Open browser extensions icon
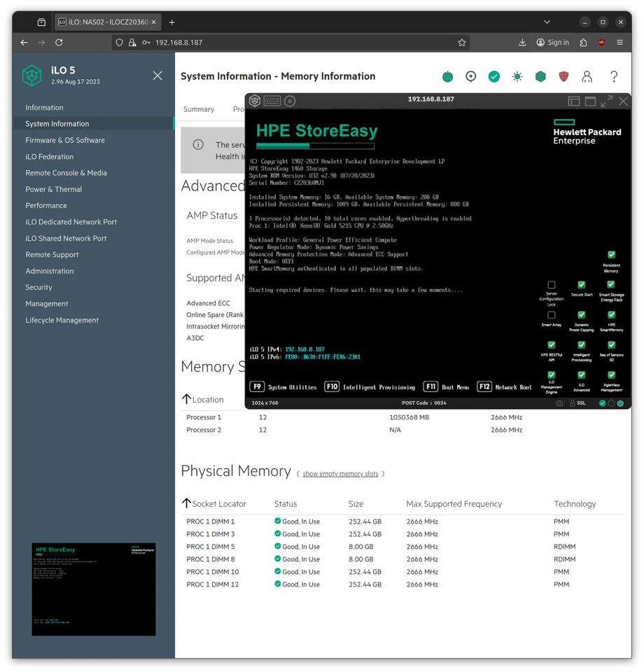644x672 pixels. (x=583, y=43)
